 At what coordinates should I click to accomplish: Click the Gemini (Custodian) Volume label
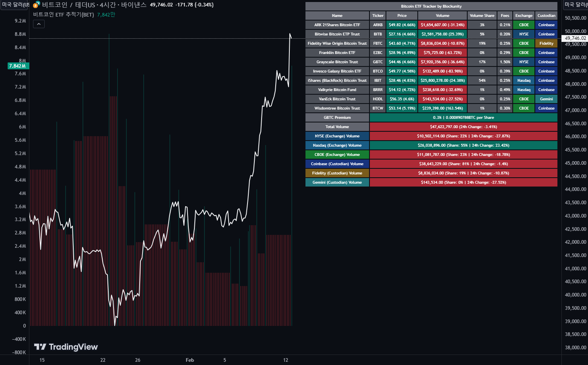pyautogui.click(x=337, y=182)
